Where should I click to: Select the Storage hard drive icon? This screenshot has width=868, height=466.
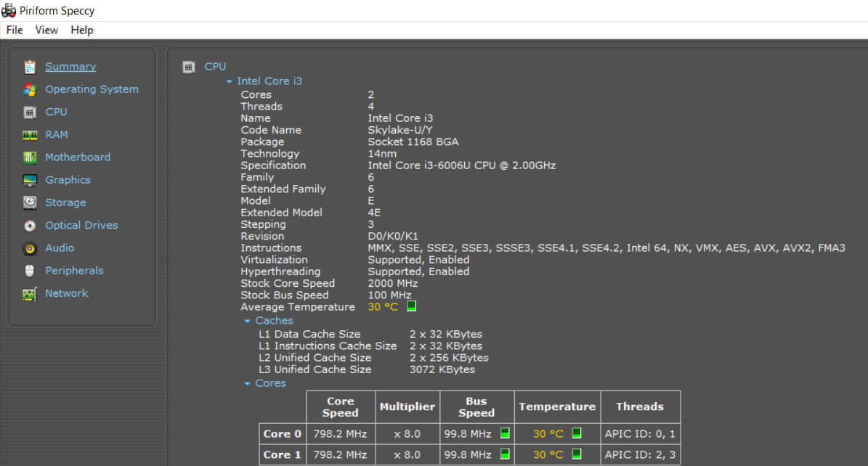tap(30, 203)
